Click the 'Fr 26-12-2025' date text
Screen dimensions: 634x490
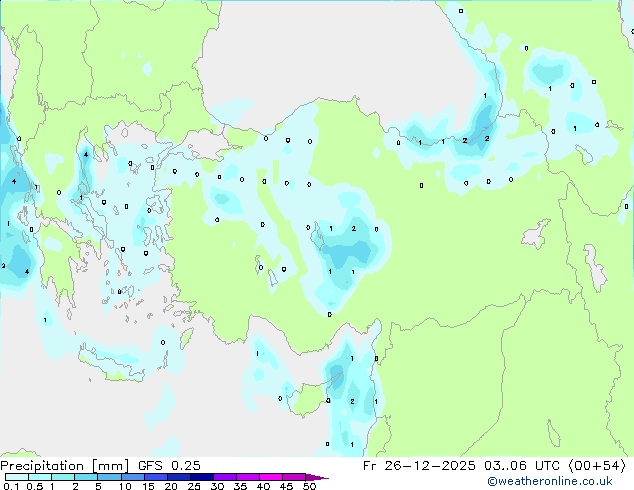419,466
